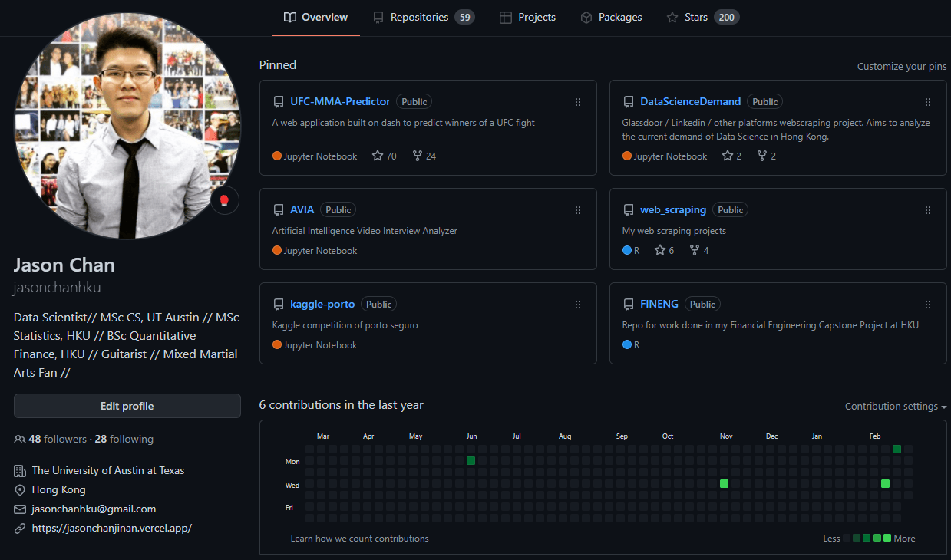Open the Overview tab
This screenshot has width=951, height=560.
(315, 17)
